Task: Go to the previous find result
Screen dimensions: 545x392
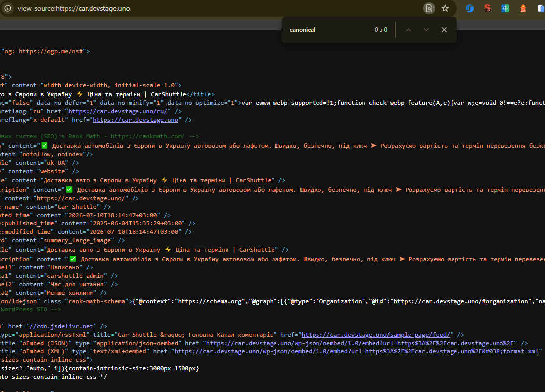Action: [409, 30]
